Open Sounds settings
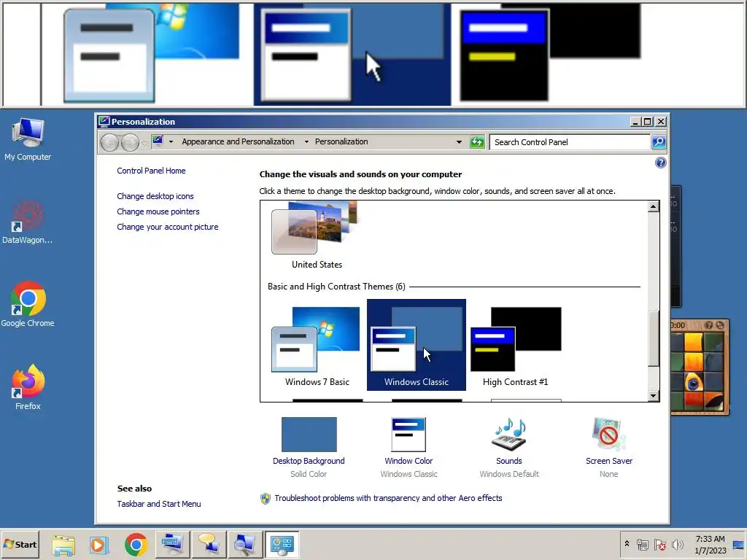This screenshot has width=747, height=560. (x=508, y=447)
